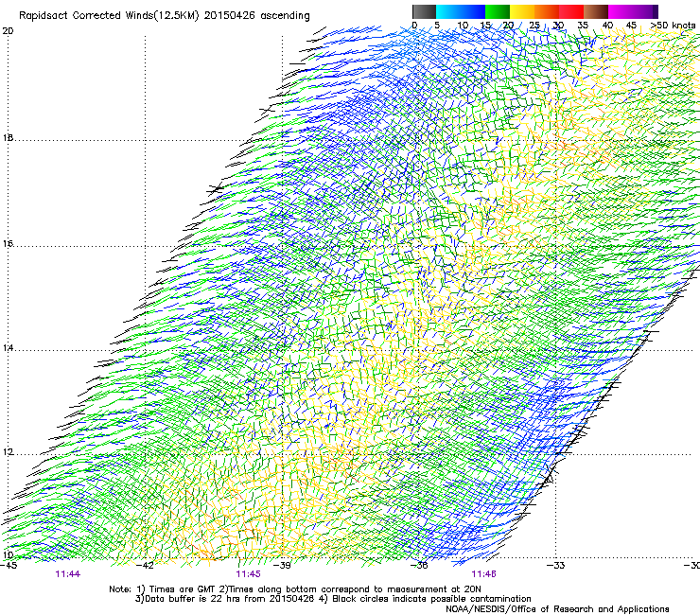Click the legend value '45' under color bar
Screen dimensions: 700x615
coord(631,26)
